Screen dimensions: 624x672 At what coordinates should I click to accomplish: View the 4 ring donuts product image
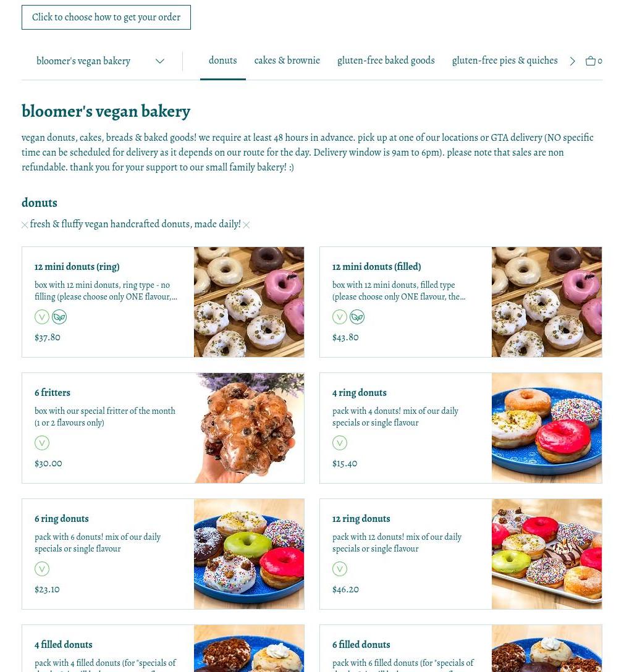547,427
